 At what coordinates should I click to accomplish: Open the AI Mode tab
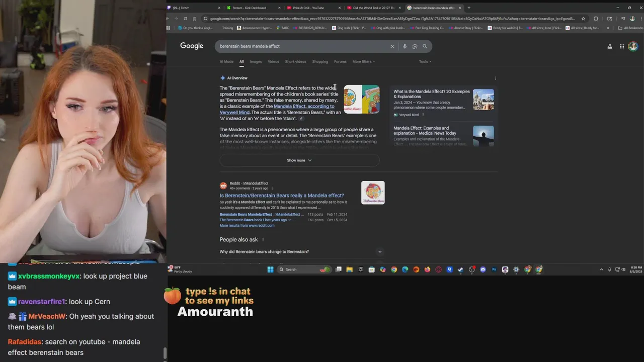[x=226, y=61]
